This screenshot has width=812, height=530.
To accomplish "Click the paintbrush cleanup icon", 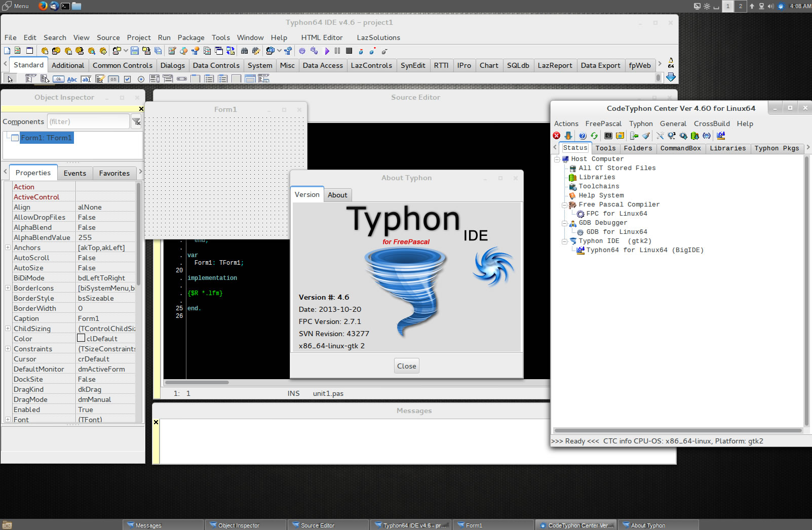I will pos(646,136).
